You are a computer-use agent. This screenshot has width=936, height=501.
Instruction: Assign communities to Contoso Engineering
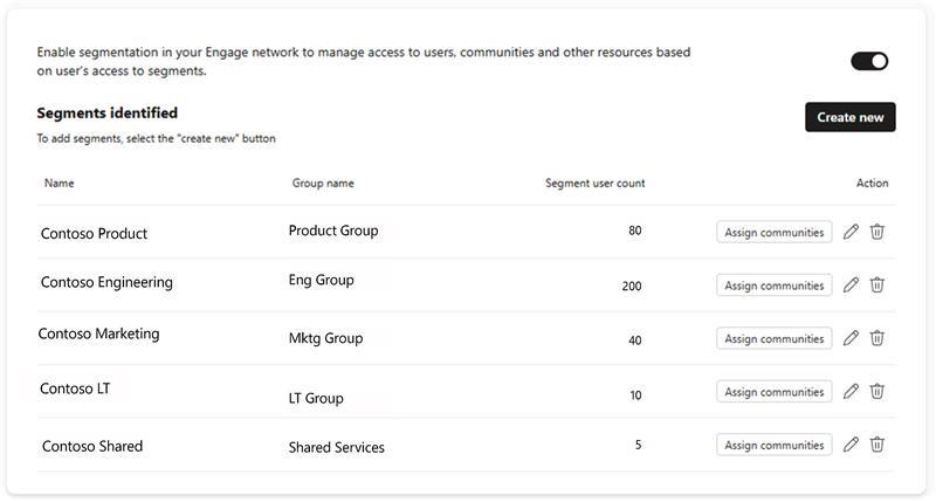pyautogui.click(x=774, y=285)
